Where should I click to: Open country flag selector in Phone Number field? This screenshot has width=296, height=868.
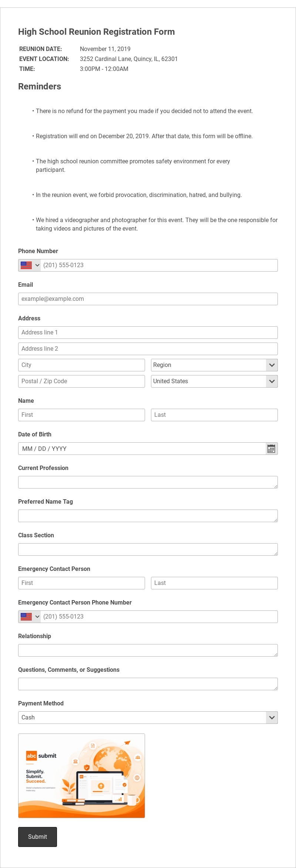30,265
